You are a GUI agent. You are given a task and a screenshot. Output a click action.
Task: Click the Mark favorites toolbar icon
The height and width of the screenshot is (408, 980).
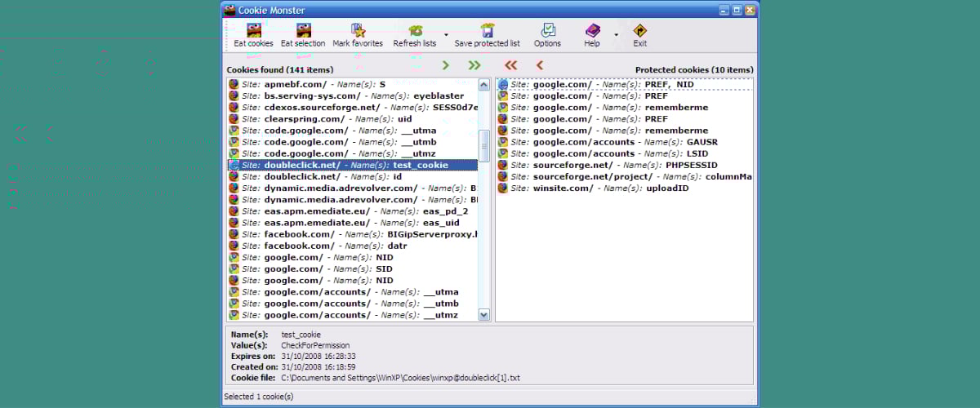click(x=358, y=31)
